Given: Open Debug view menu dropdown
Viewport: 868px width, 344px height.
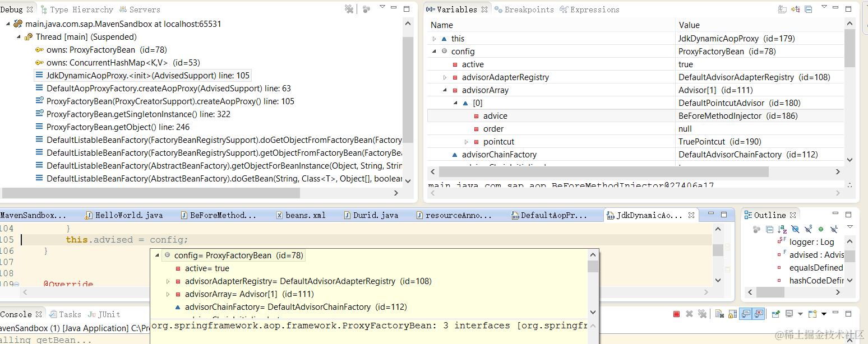Looking at the screenshot, I should click(x=382, y=7).
